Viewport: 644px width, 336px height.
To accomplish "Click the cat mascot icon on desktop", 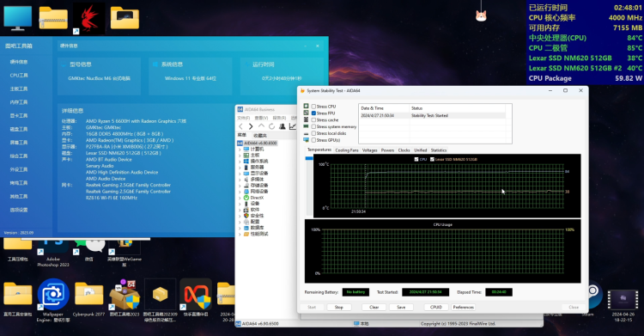I will tap(481, 15).
